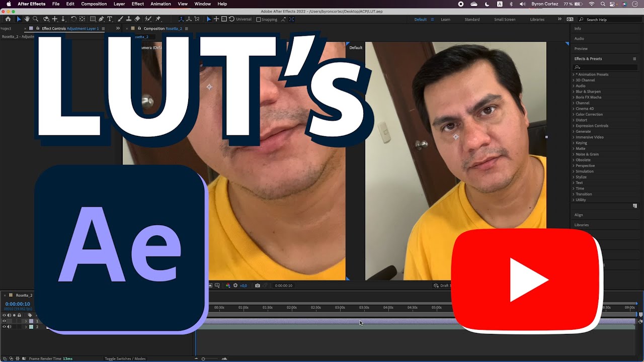Toggle the region of interest icon in viewer
This screenshot has height=362, width=644.
coord(210,286)
